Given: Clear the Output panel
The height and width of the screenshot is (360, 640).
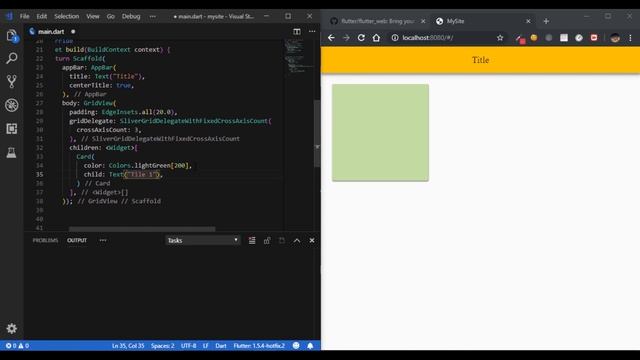Looking at the screenshot, I should tap(252, 240).
